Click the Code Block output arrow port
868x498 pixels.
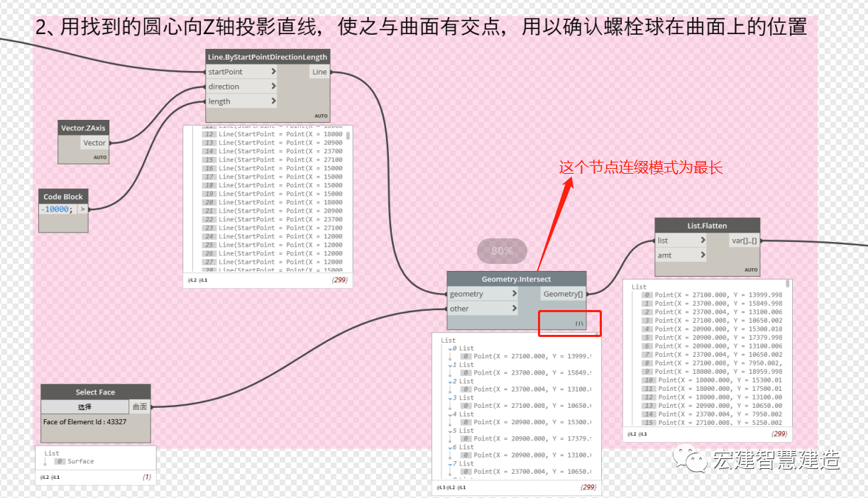tap(82, 209)
